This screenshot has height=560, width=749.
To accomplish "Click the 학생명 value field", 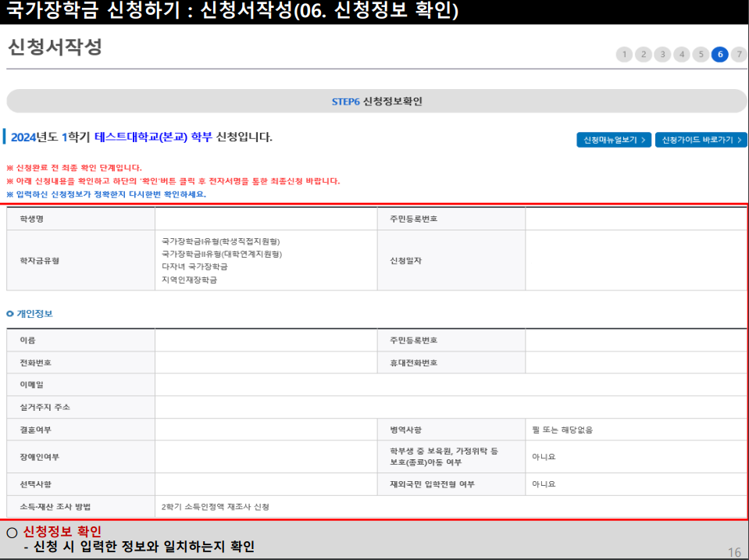I will coord(266,218).
